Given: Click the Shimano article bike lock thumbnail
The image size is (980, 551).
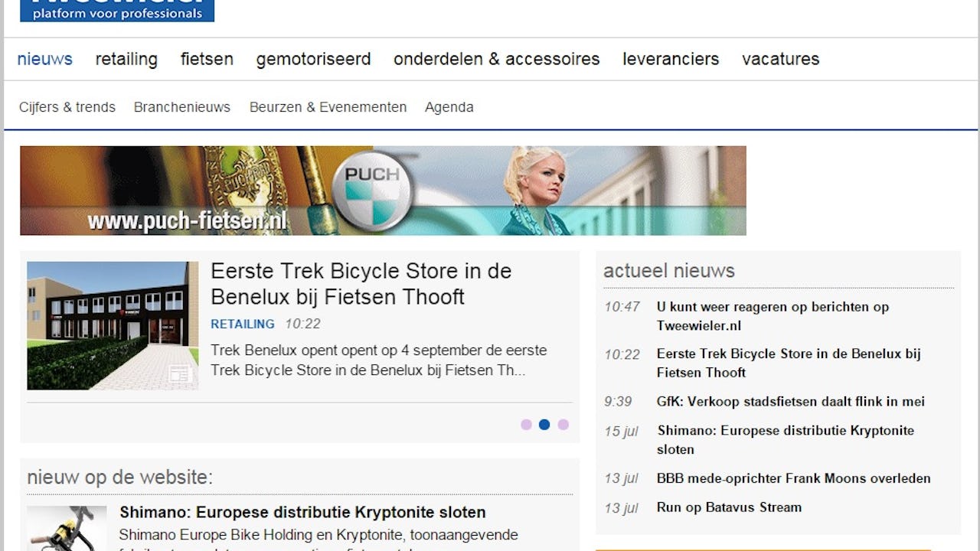Looking at the screenshot, I should pos(67,528).
